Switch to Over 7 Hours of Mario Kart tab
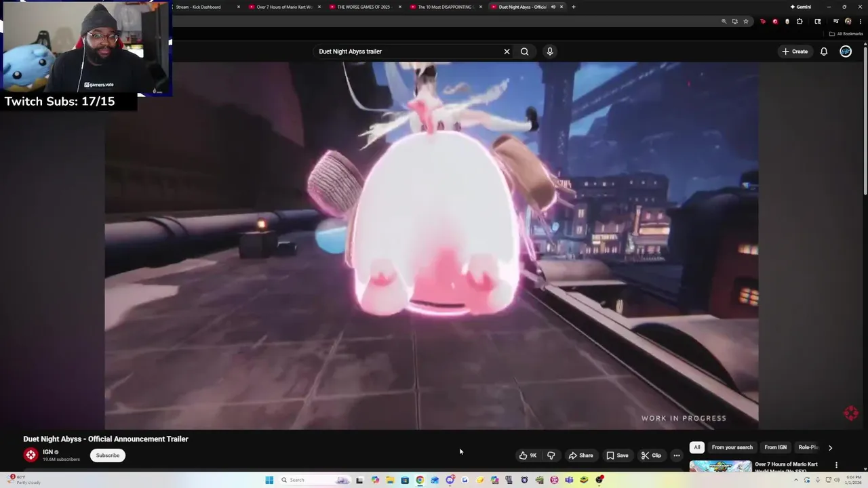This screenshot has width=868, height=488. pyautogui.click(x=284, y=7)
